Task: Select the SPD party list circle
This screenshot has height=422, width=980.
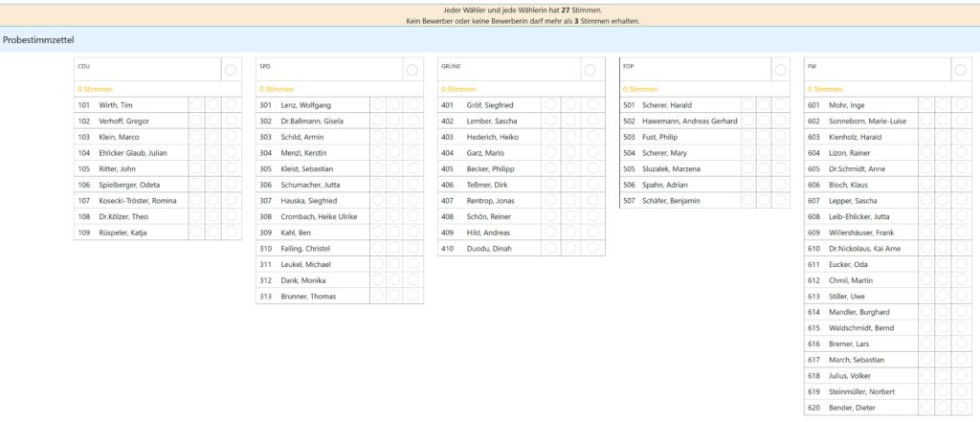Action: (412, 69)
